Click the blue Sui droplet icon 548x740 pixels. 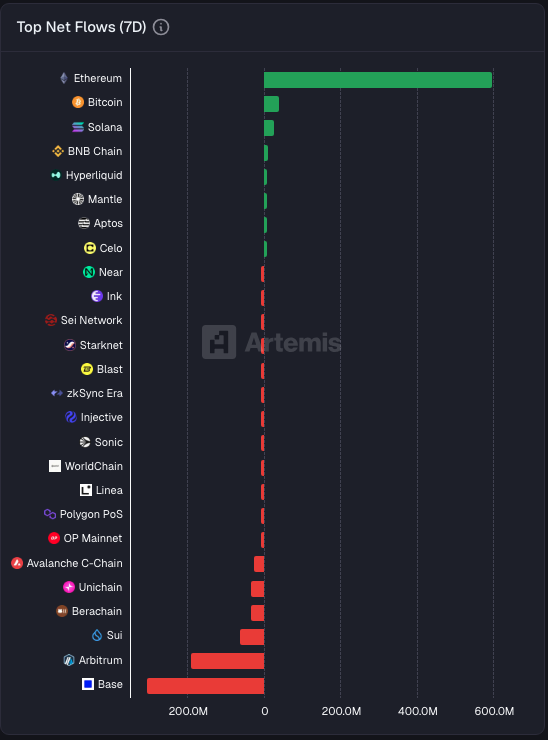97,635
